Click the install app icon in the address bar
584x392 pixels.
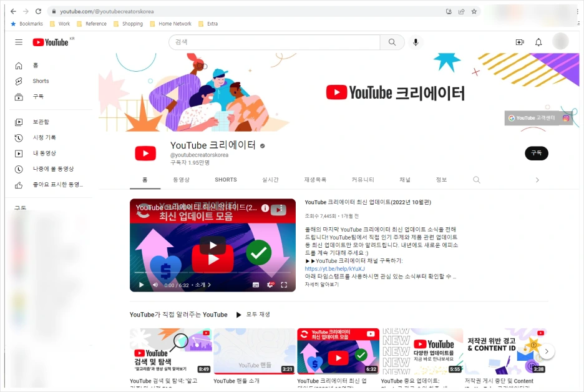pyautogui.click(x=449, y=12)
